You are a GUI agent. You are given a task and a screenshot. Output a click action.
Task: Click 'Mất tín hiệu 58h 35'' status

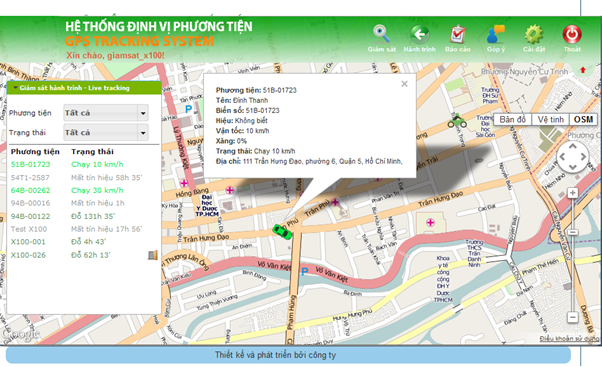[x=106, y=177]
